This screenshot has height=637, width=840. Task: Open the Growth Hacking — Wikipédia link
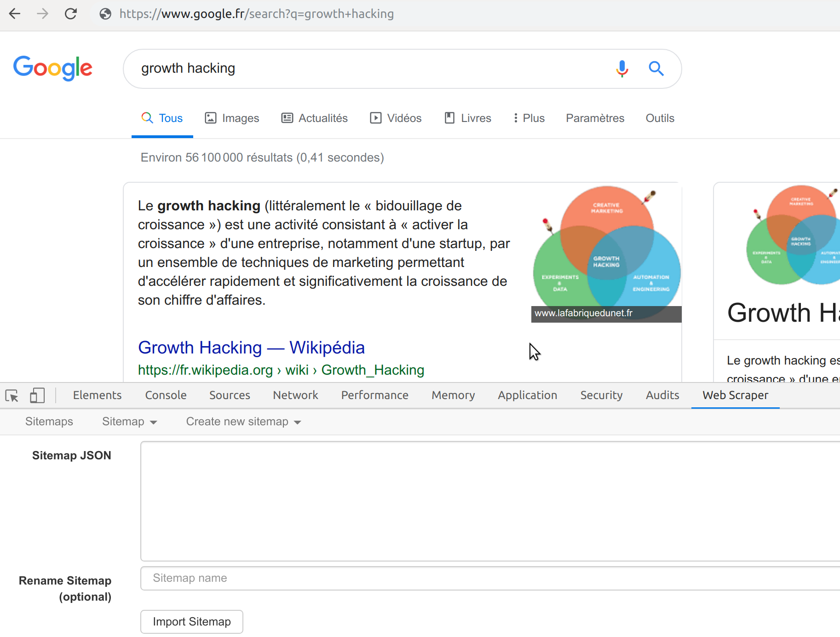[251, 347]
